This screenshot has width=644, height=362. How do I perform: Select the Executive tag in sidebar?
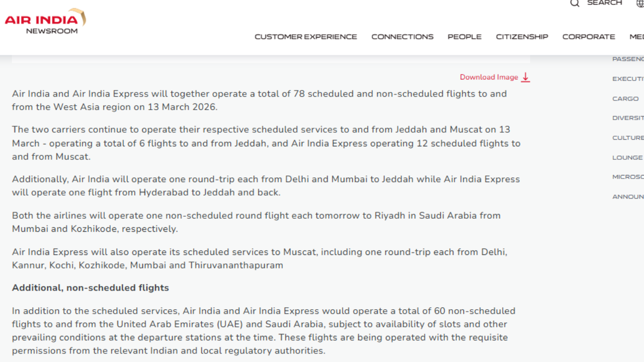pos(627,79)
